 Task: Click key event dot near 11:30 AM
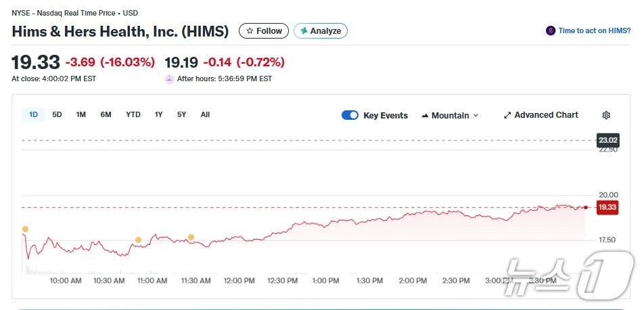click(191, 237)
